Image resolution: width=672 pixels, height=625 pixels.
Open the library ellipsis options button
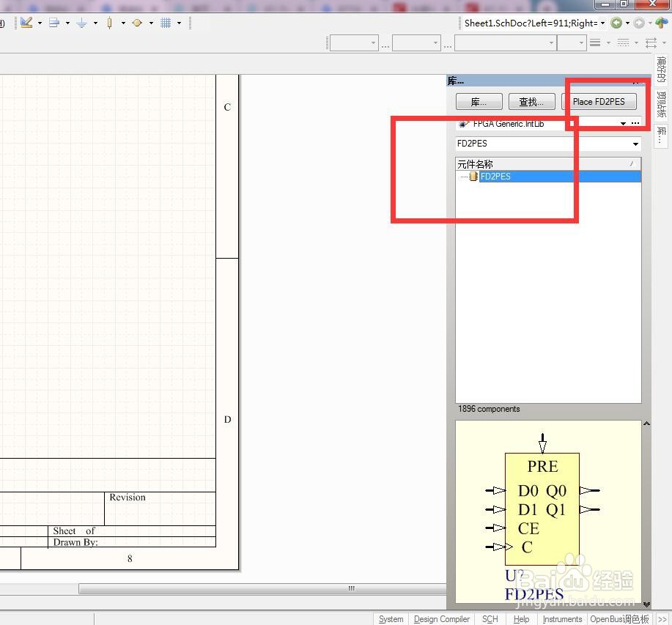point(635,123)
